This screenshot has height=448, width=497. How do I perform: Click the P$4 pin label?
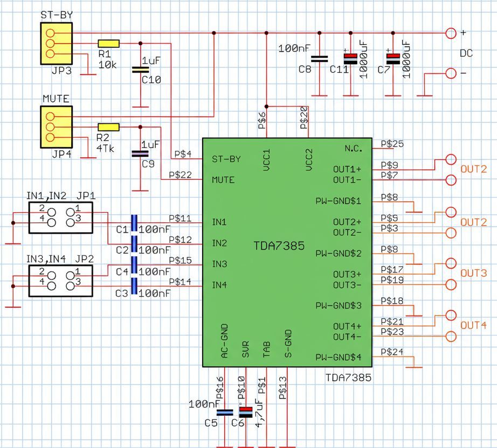[x=183, y=154]
